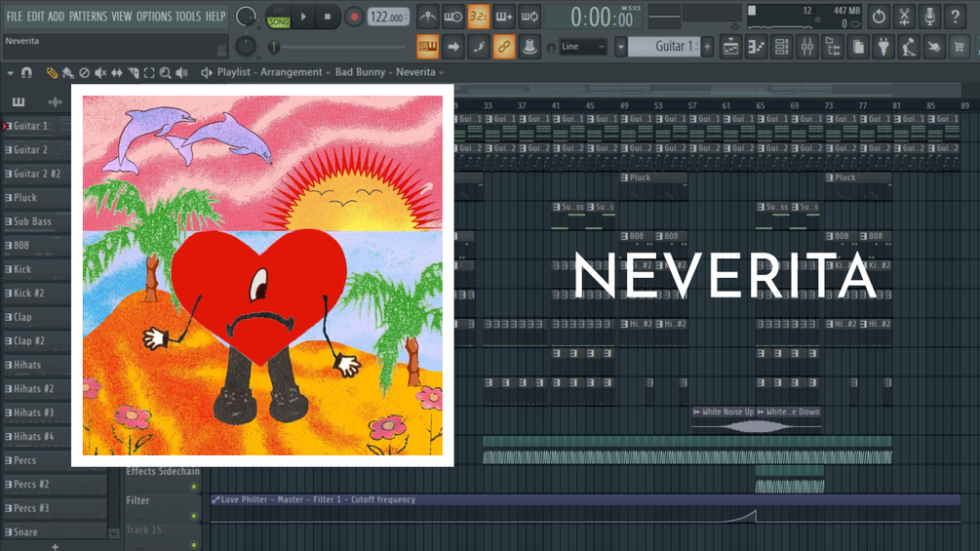Image resolution: width=980 pixels, height=551 pixels.
Task: Select the playlist Playback speaker tool
Action: tap(182, 72)
